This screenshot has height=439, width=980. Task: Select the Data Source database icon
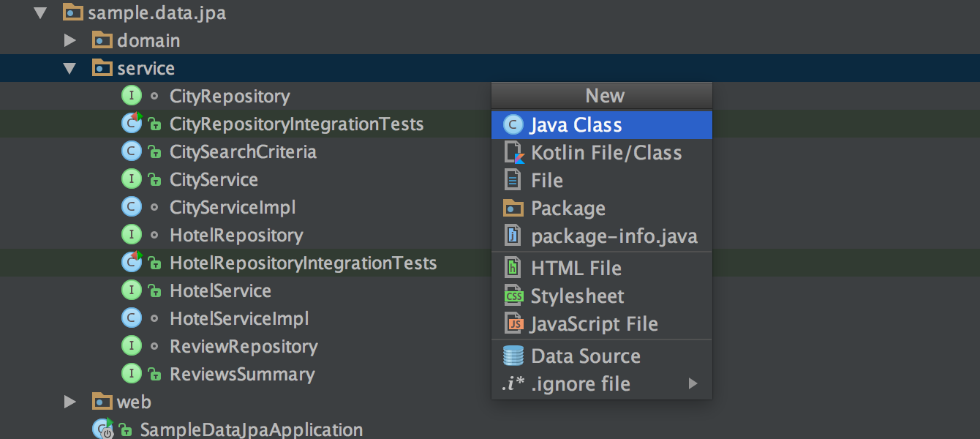click(513, 356)
